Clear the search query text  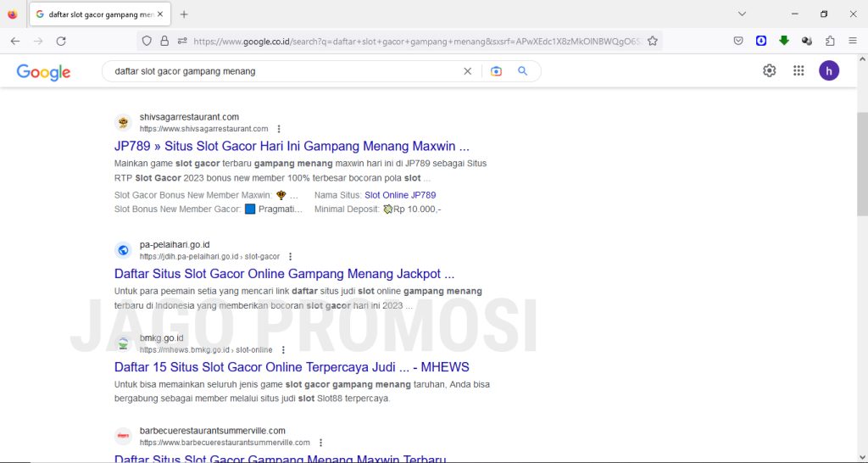[468, 71]
